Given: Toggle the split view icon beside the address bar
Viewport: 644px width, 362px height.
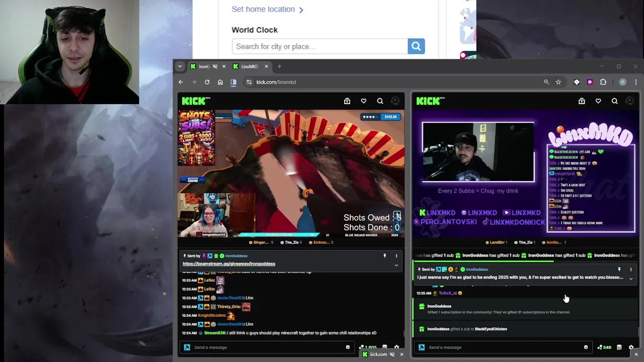Looking at the screenshot, I should pyautogui.click(x=233, y=82).
